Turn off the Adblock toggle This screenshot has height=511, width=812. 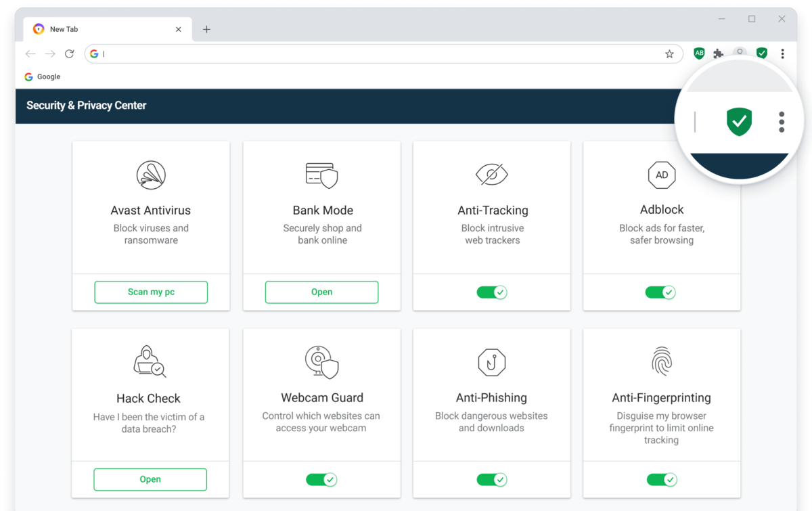tap(660, 292)
